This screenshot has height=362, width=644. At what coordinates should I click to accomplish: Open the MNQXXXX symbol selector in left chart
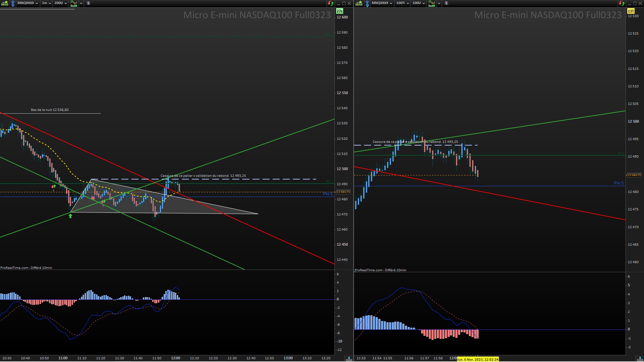(x=28, y=3)
